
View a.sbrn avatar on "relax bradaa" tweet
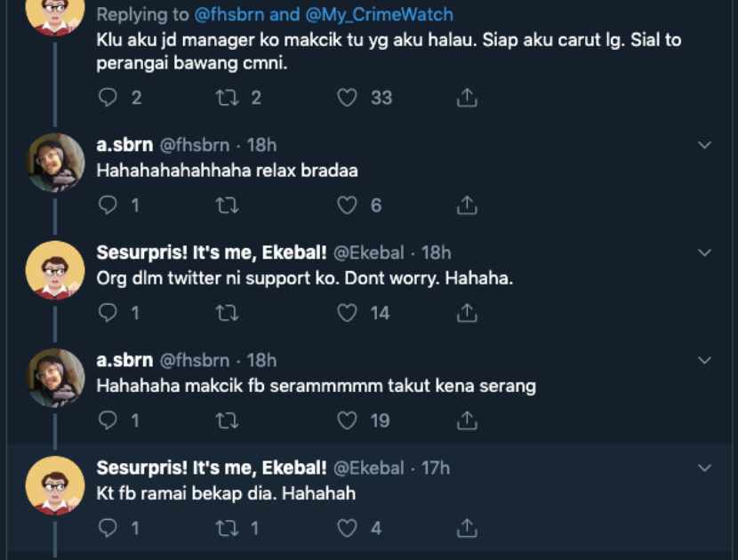point(55,163)
